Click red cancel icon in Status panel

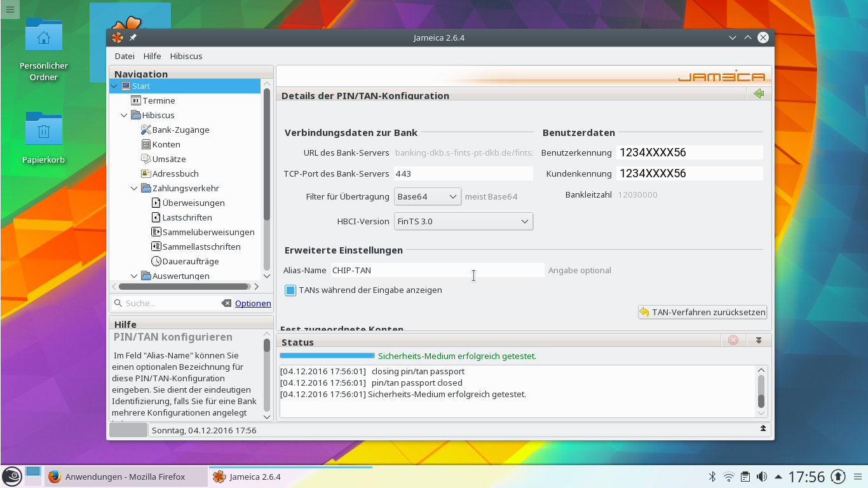click(x=733, y=341)
